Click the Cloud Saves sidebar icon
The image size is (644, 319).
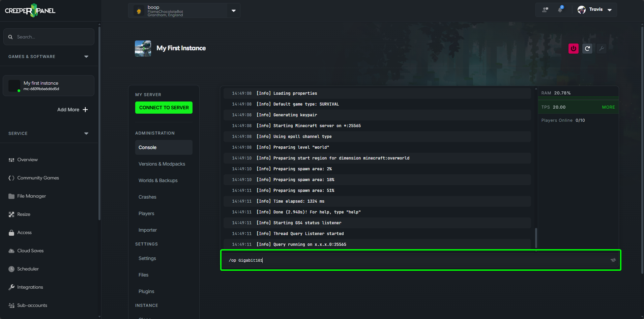[11, 251]
